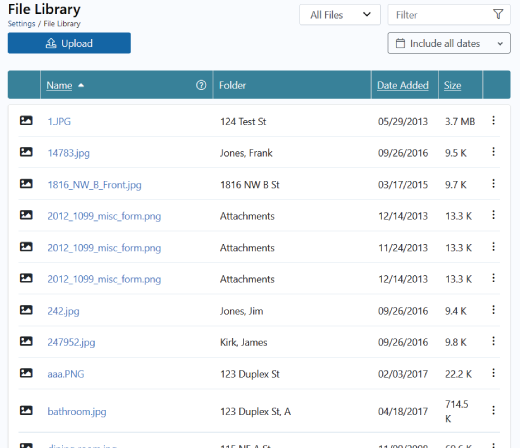Open three-dot menu for 14783.jpg
This screenshot has width=520, height=448.
493,152
